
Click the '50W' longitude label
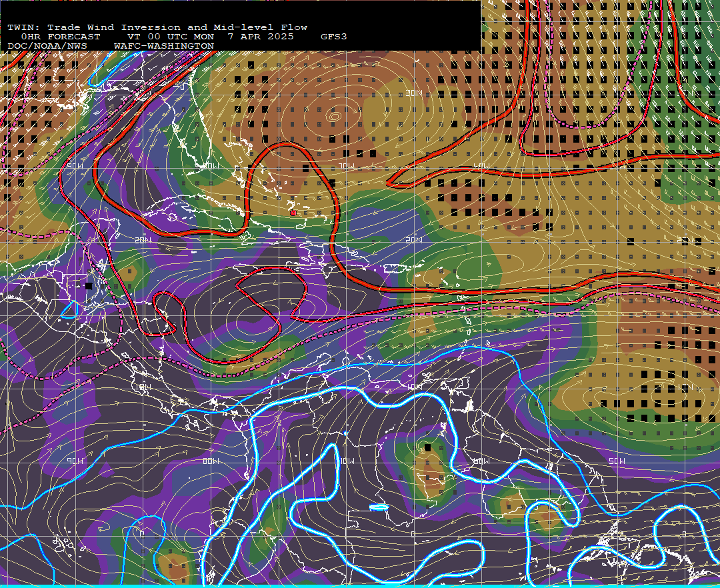[617, 461]
